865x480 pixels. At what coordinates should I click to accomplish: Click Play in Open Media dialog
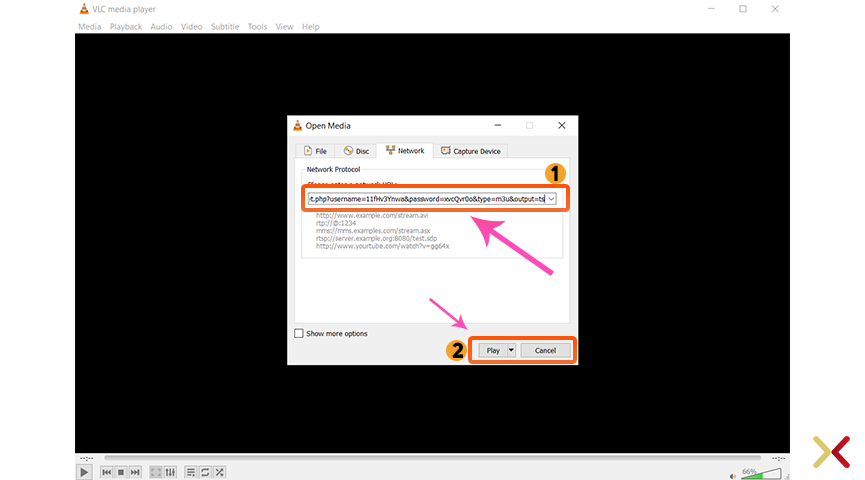(493, 350)
